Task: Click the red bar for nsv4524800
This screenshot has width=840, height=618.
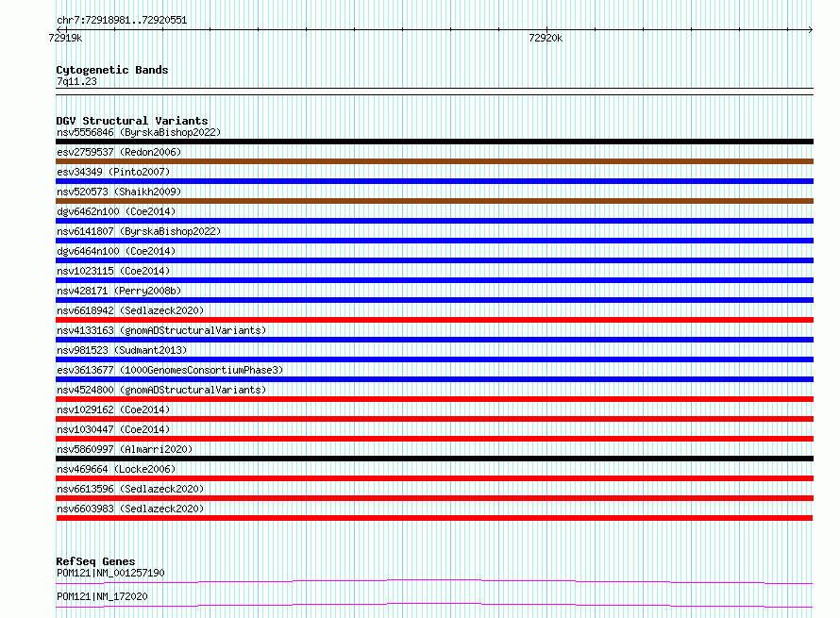Action: click(x=434, y=399)
